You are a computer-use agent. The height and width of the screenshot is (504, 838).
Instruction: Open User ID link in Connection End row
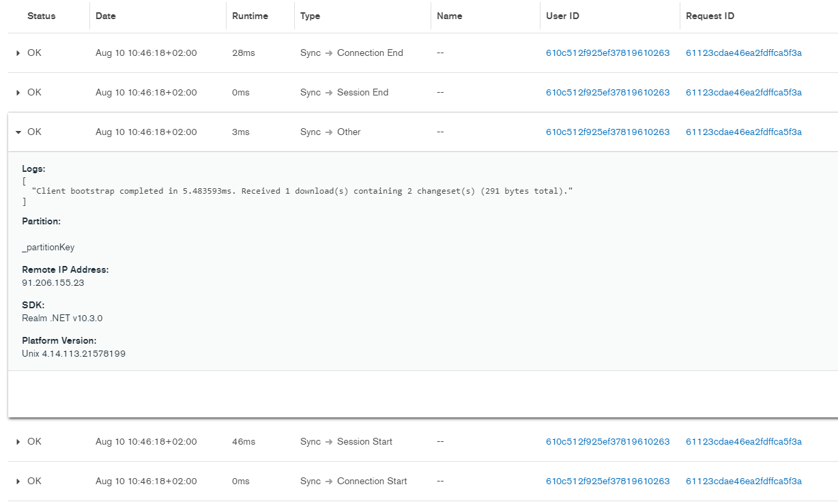(x=607, y=53)
